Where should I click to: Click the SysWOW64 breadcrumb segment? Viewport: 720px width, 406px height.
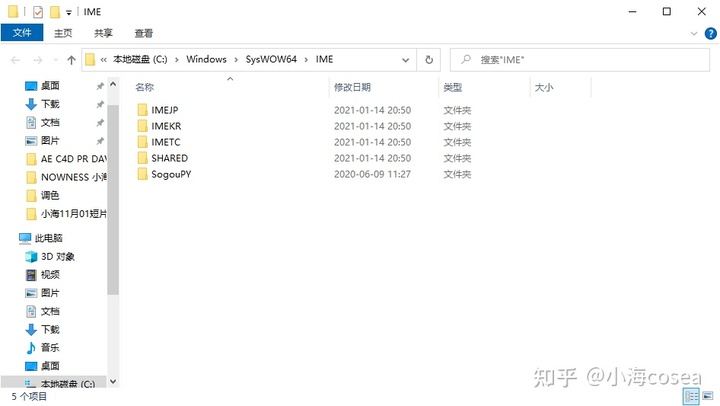coord(271,59)
